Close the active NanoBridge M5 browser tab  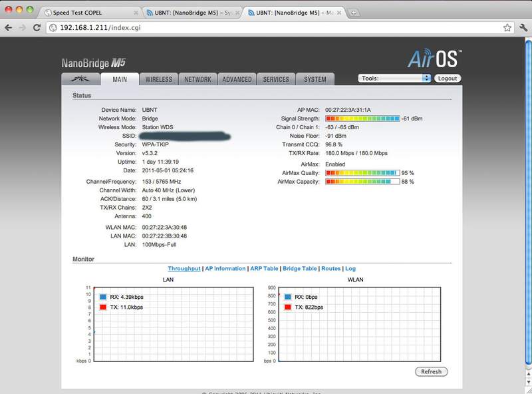pos(338,13)
